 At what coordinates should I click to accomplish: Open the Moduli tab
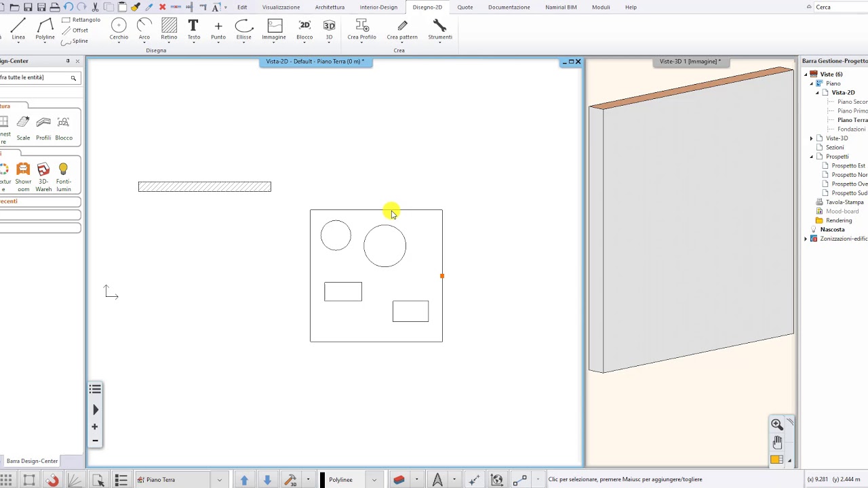tap(601, 7)
